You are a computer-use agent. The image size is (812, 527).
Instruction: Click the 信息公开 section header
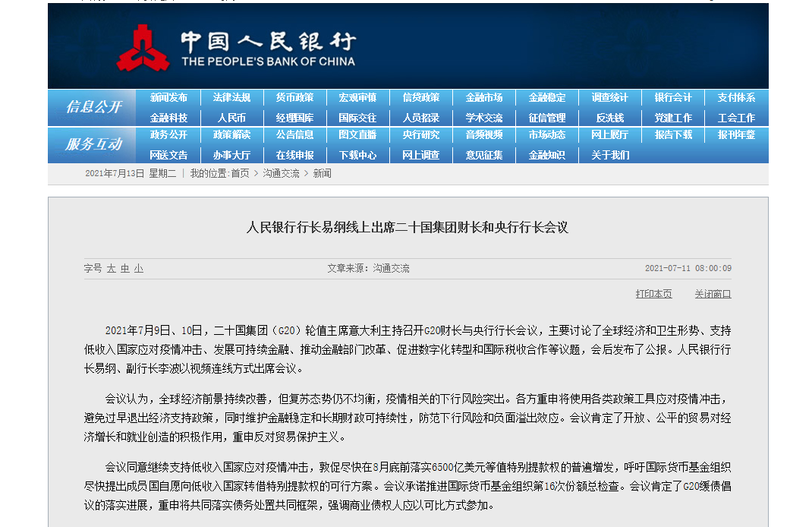[93, 107]
